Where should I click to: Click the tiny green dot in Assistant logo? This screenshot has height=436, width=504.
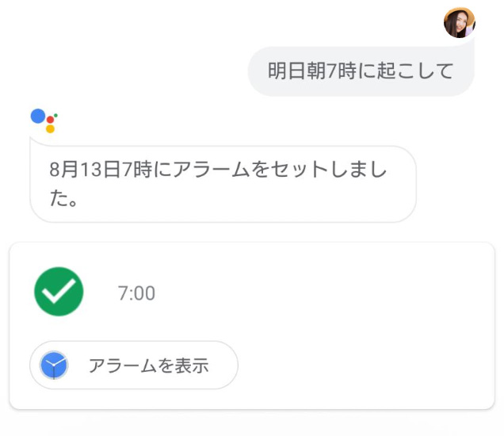[x=56, y=115]
